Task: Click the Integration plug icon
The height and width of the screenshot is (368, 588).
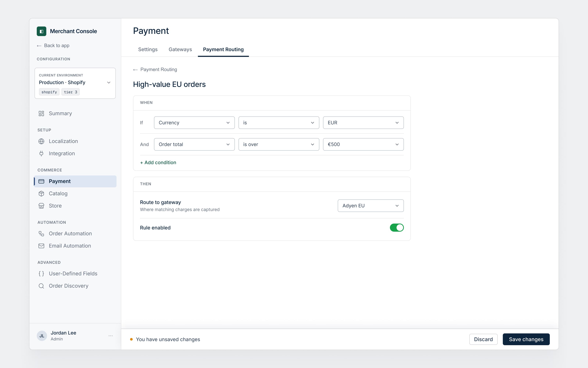Action: (x=41, y=153)
